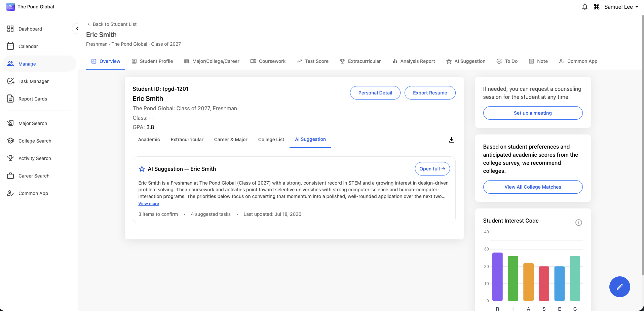Open the Common App tab in top bar
Image resolution: width=644 pixels, height=311 pixels.
tap(578, 61)
